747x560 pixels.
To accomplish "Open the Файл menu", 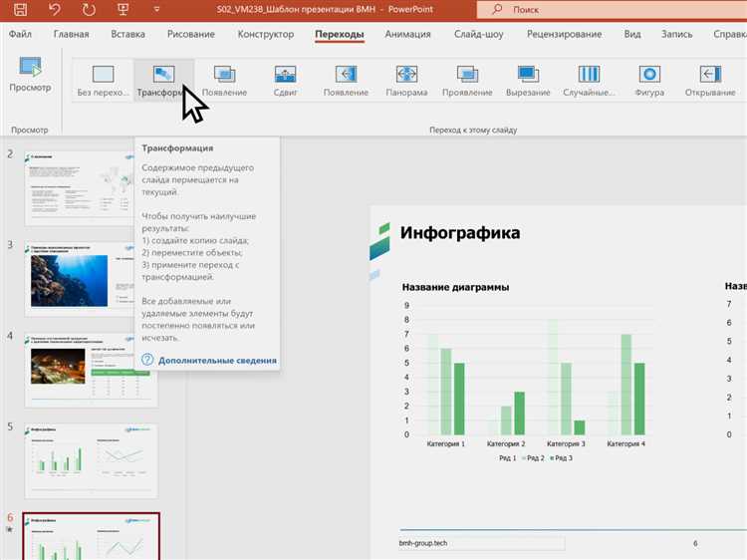I will tap(20, 34).
